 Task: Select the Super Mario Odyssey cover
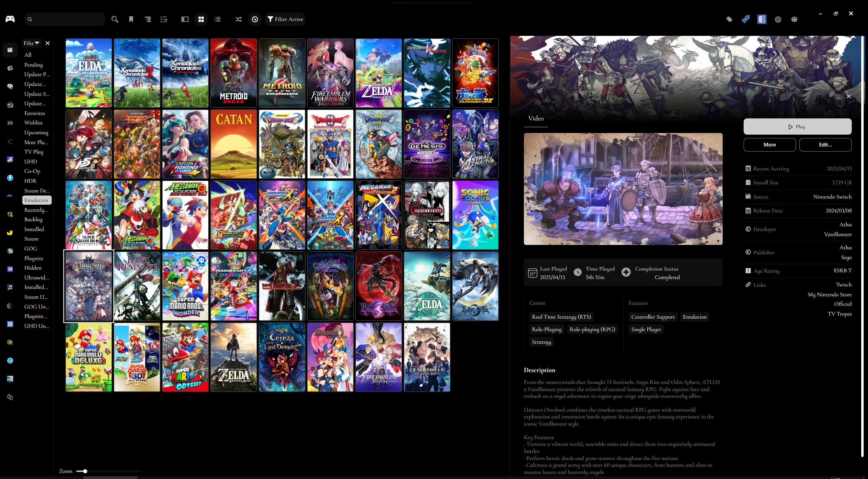click(185, 357)
